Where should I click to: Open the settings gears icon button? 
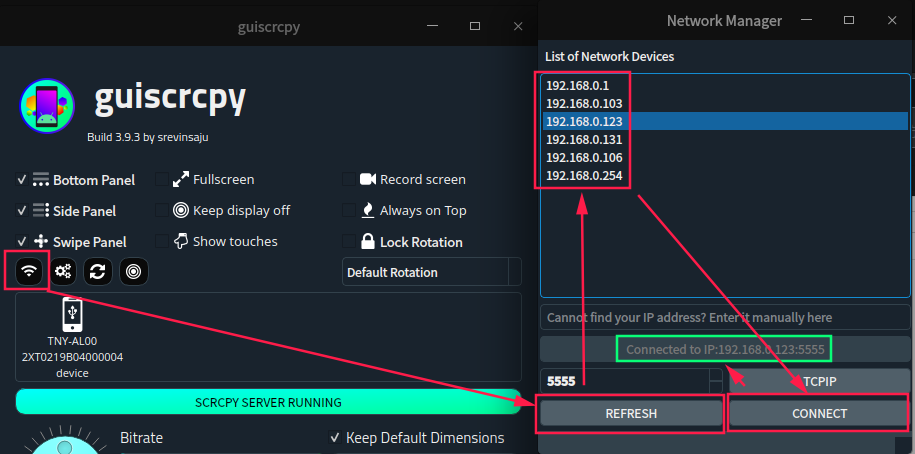63,271
